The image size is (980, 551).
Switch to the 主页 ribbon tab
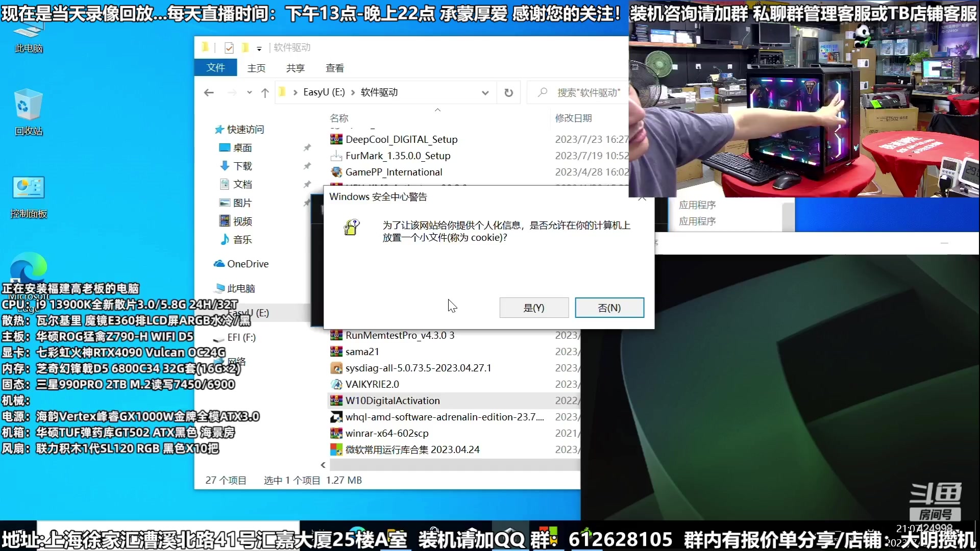[x=257, y=67]
